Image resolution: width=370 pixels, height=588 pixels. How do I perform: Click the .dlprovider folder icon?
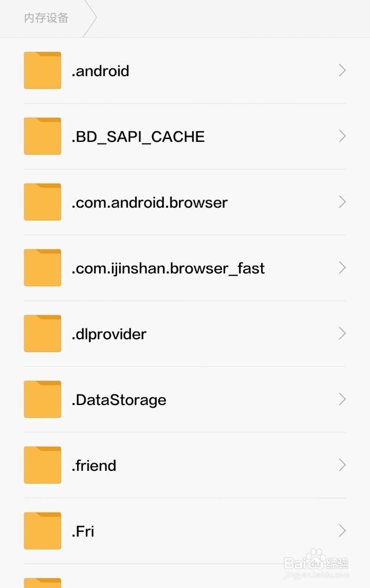[43, 334]
